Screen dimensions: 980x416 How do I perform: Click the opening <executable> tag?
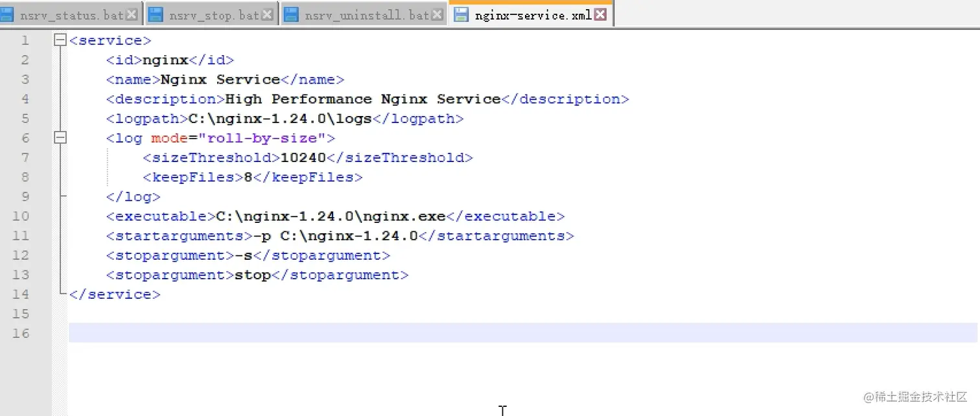pyautogui.click(x=161, y=216)
